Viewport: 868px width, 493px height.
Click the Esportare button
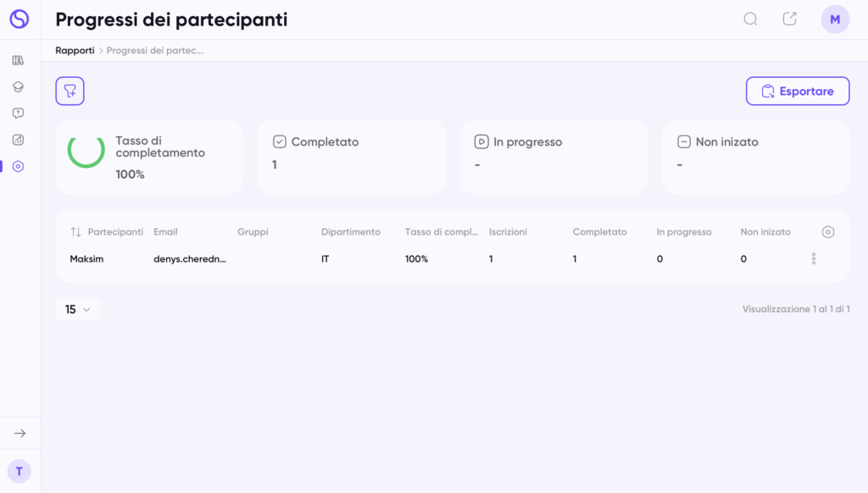point(798,91)
